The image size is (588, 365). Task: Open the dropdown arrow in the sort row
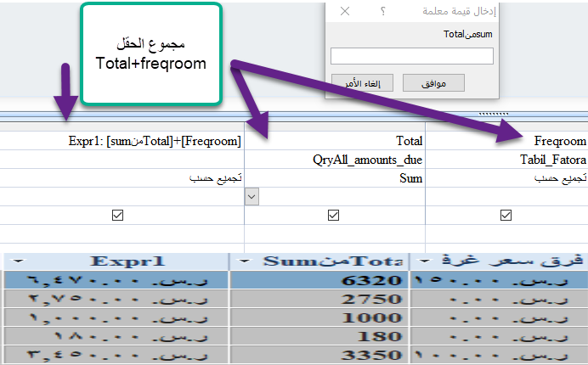pyautogui.click(x=252, y=196)
